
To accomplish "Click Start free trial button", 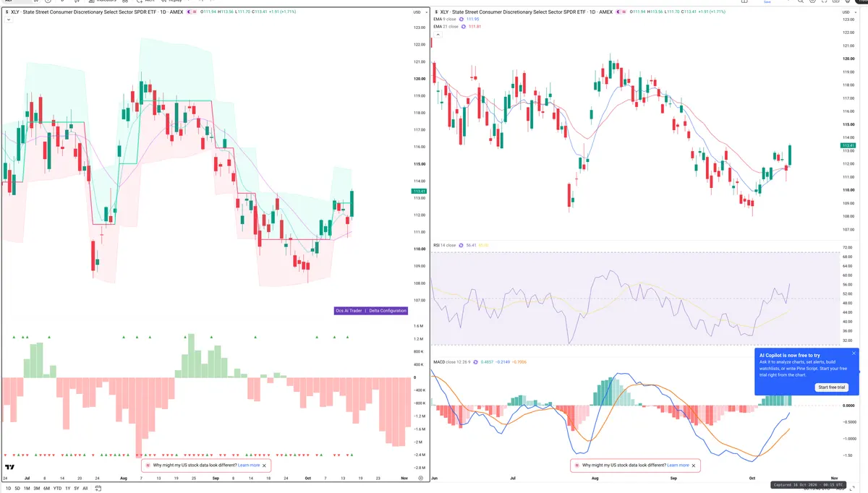I will 832,387.
